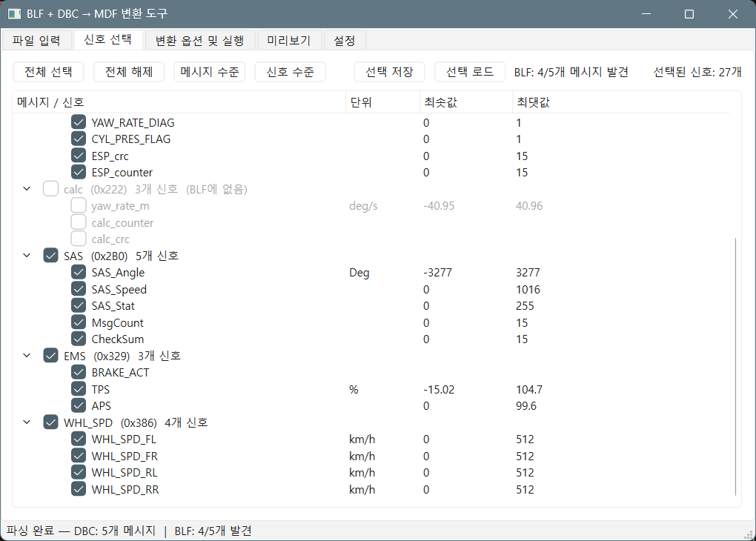Click the 단위 column header

[383, 102]
